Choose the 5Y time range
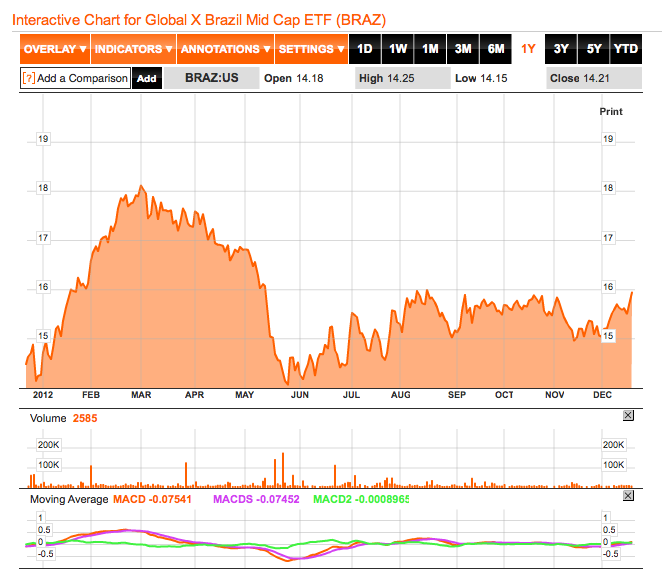 tap(594, 49)
